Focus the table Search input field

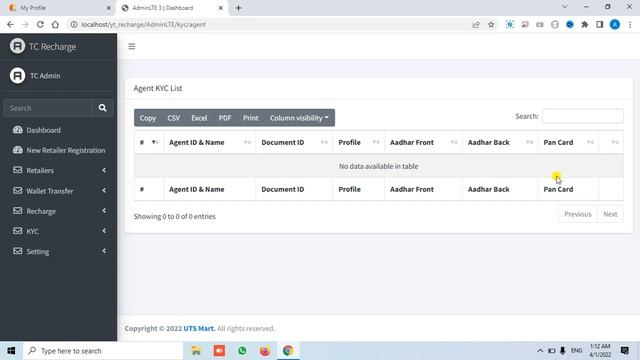pos(582,116)
